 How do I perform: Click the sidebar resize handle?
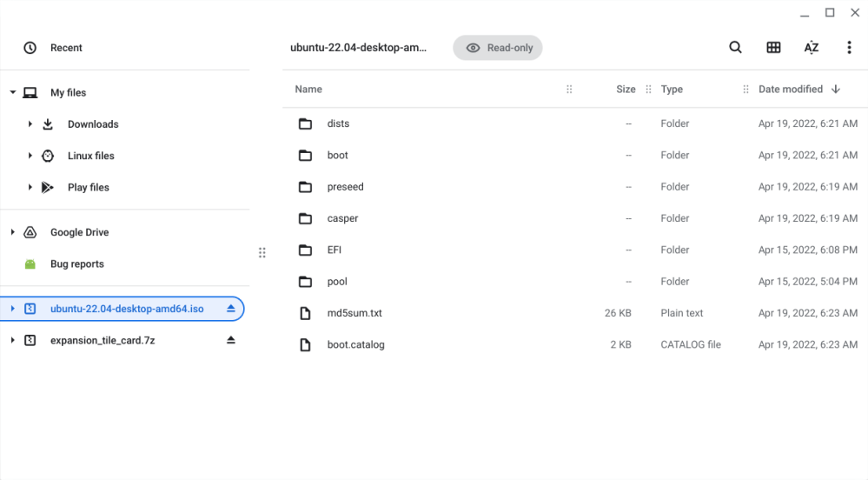[x=262, y=253]
